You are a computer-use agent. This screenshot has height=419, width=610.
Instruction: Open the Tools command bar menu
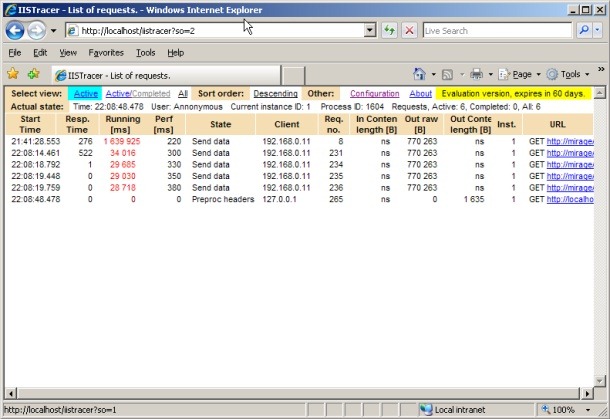coord(568,74)
